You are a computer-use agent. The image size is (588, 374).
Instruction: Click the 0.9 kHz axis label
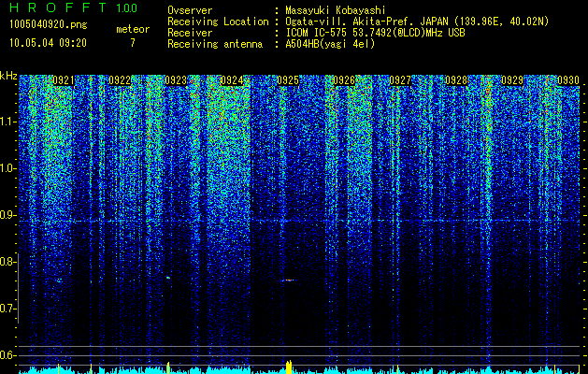[7, 215]
